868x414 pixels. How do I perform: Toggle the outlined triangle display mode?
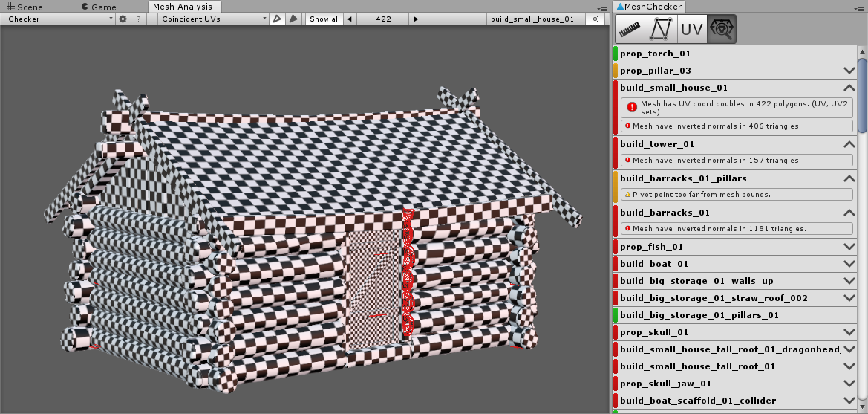pos(277,19)
